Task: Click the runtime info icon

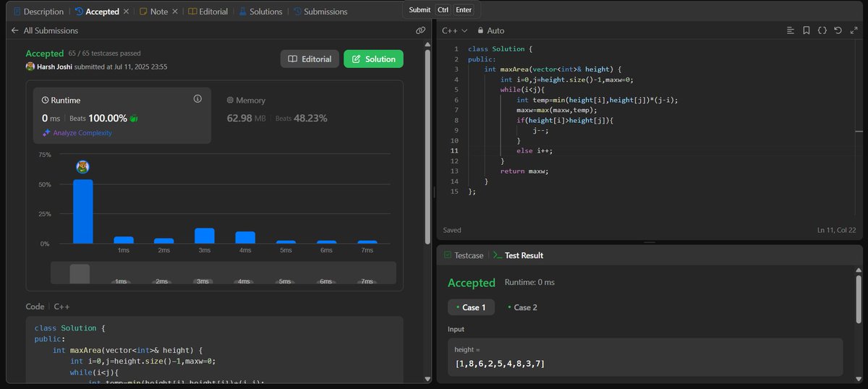Action: click(x=197, y=99)
